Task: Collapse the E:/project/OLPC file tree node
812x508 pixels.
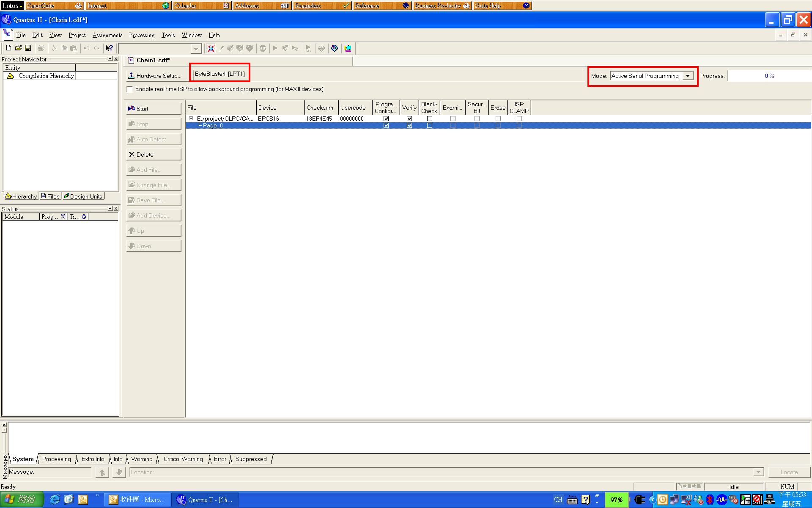Action: coord(191,119)
